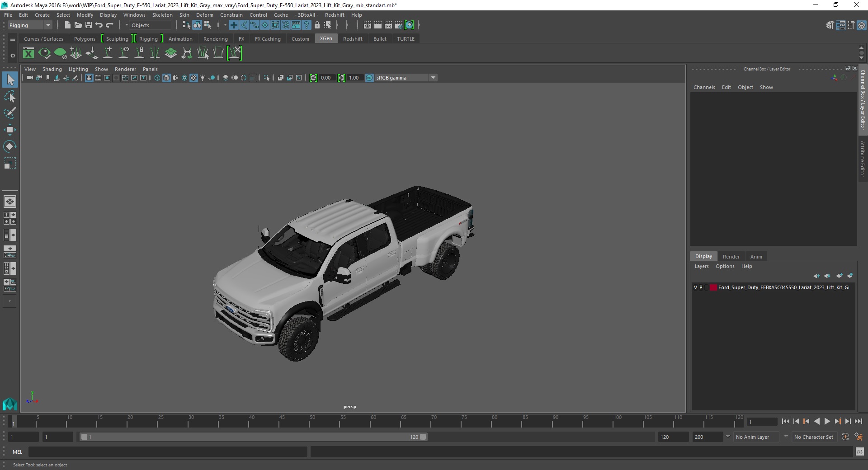Click the Maya logo icon beside the viewport
This screenshot has width=868, height=470.
click(10, 404)
